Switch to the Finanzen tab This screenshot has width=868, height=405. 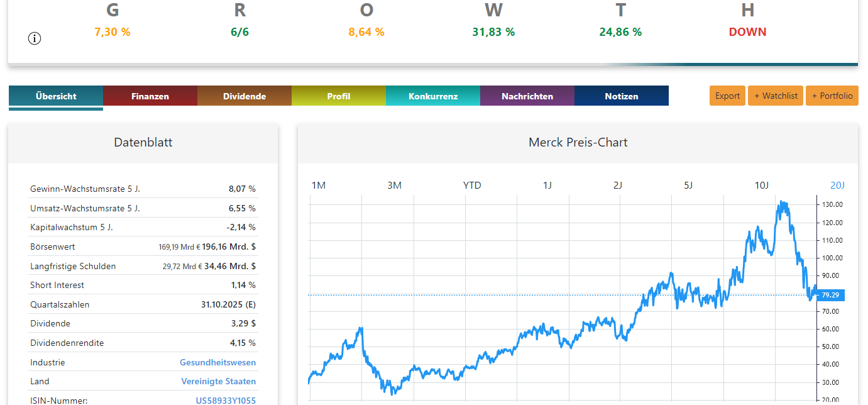pos(150,96)
